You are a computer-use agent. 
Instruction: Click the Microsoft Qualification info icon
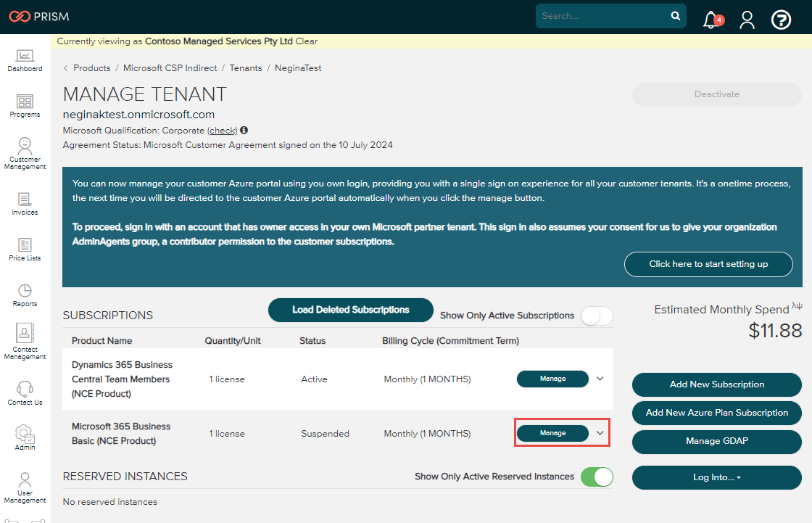[x=244, y=130]
